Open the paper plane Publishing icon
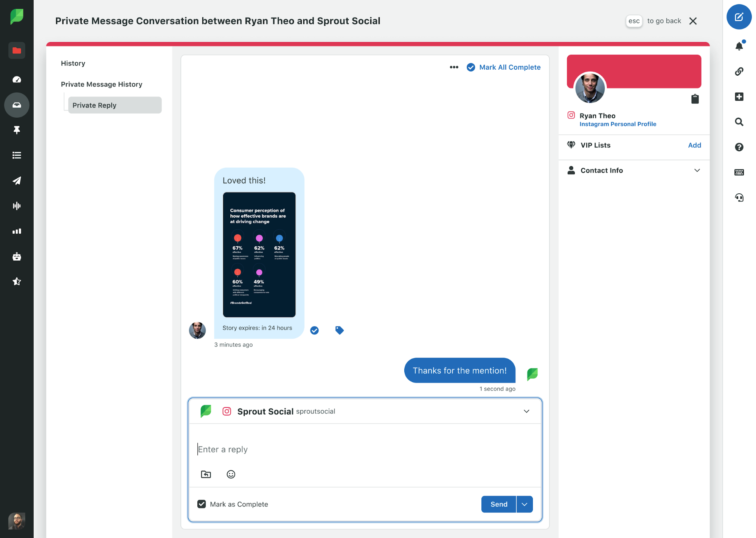 [17, 180]
